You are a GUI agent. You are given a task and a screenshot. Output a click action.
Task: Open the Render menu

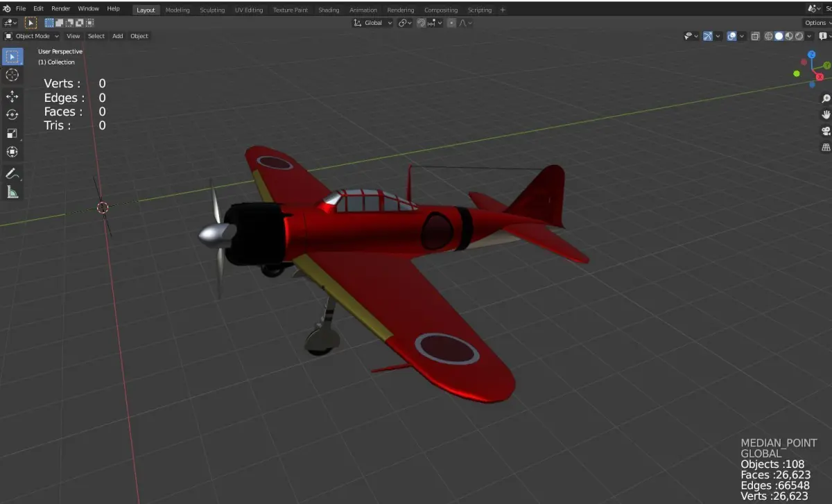61,9
